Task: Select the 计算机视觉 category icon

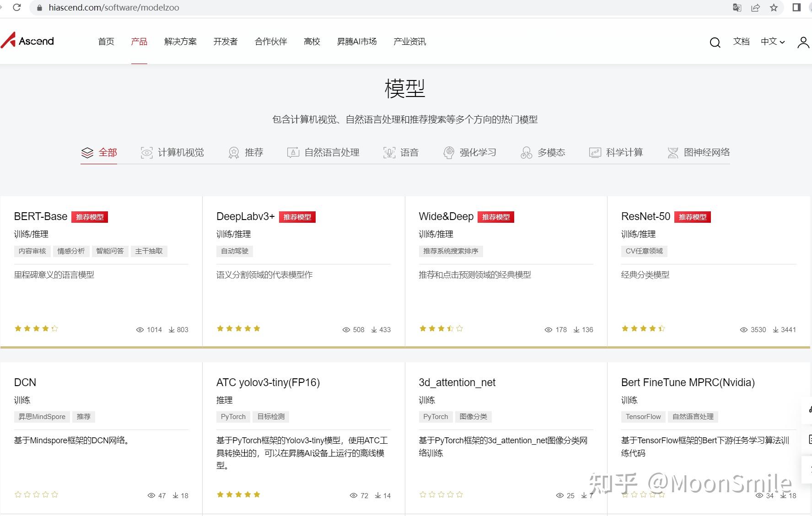Action: (146, 152)
